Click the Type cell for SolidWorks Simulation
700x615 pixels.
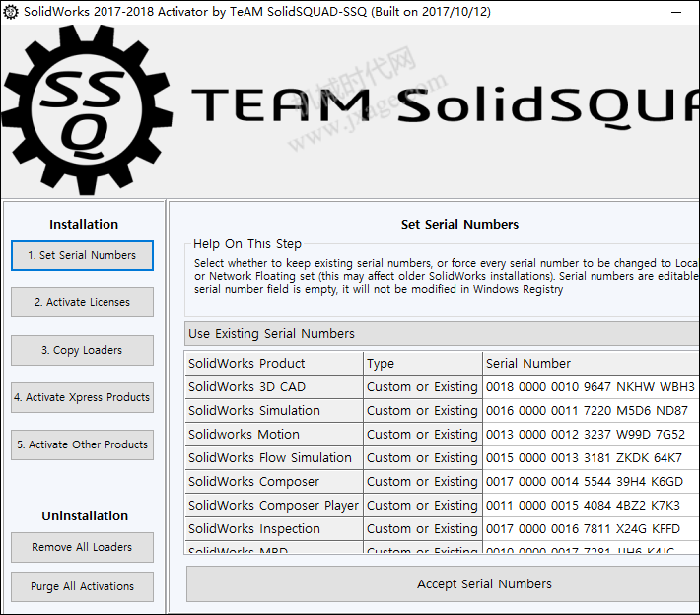[423, 411]
